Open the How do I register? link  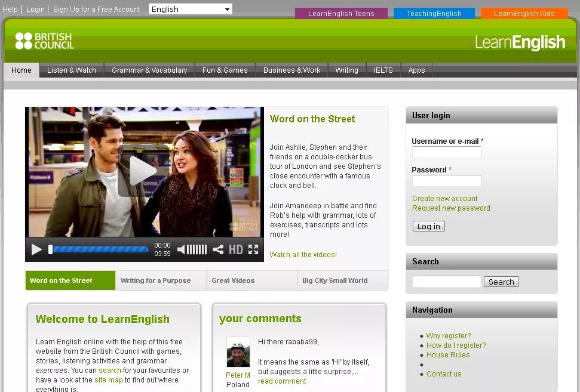(x=456, y=345)
